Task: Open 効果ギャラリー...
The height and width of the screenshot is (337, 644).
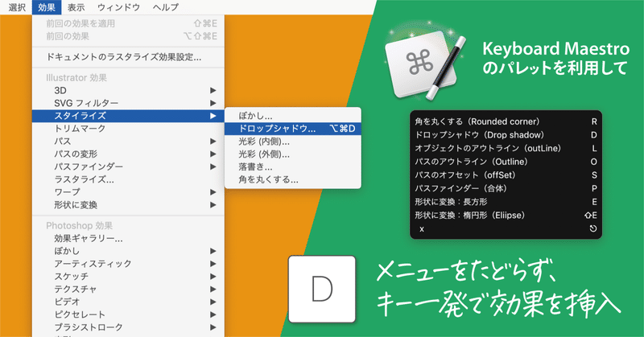Action: (128, 239)
